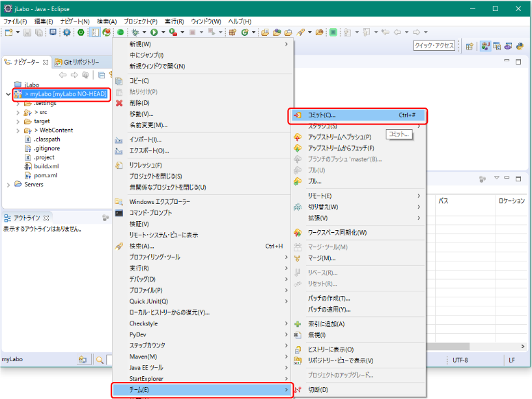Click the クイック・アクセス input field
The height and width of the screenshot is (399, 532).
(x=434, y=46)
